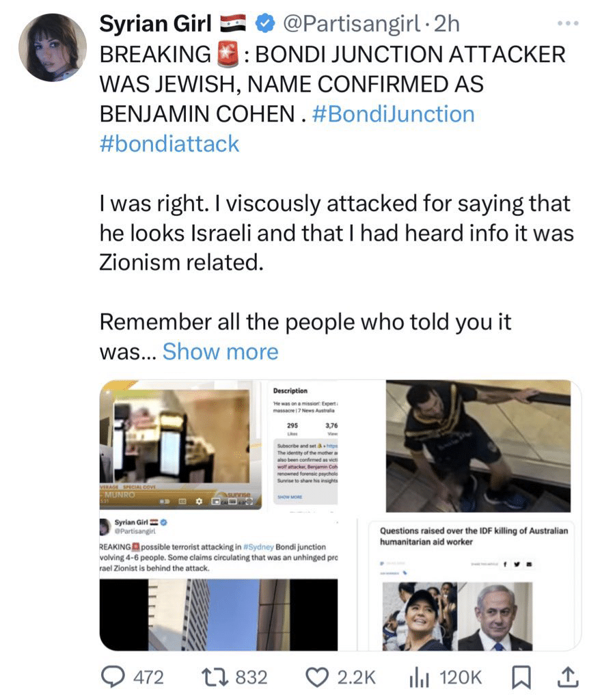Open the quoted Syrian Girl tweet screenshot
The image size is (600, 700).
pos(219,584)
